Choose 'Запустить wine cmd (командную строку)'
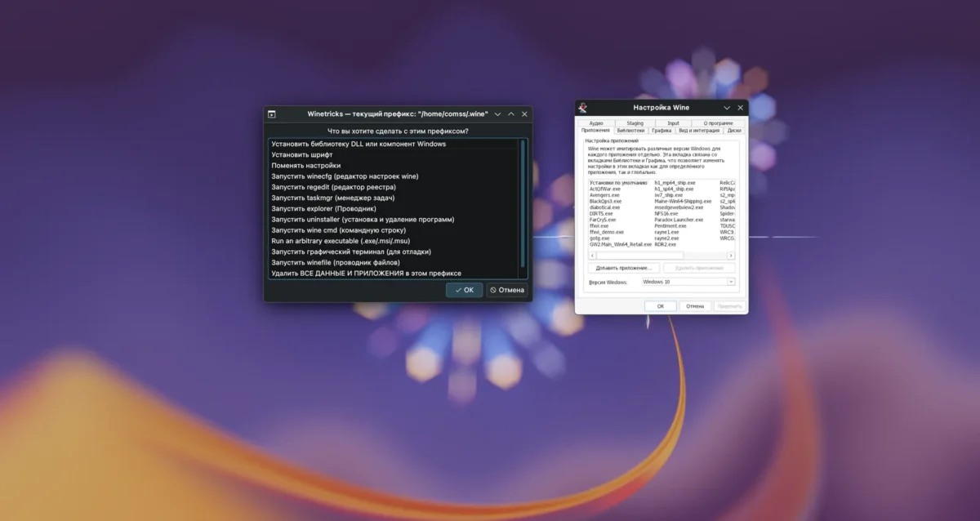The height and width of the screenshot is (521, 980). (394, 230)
